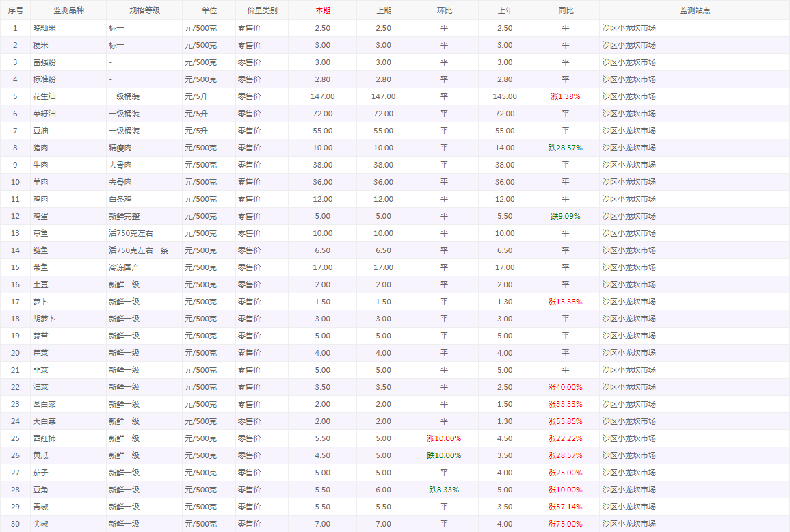Image resolution: width=790 pixels, height=532 pixels.
Task: Select the 147.00 本期 price for 花生油
Action: point(323,96)
